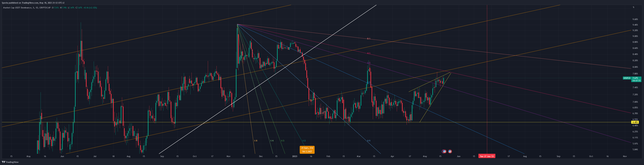Click the C7.67% close value

pyautogui.click(x=79, y=8)
